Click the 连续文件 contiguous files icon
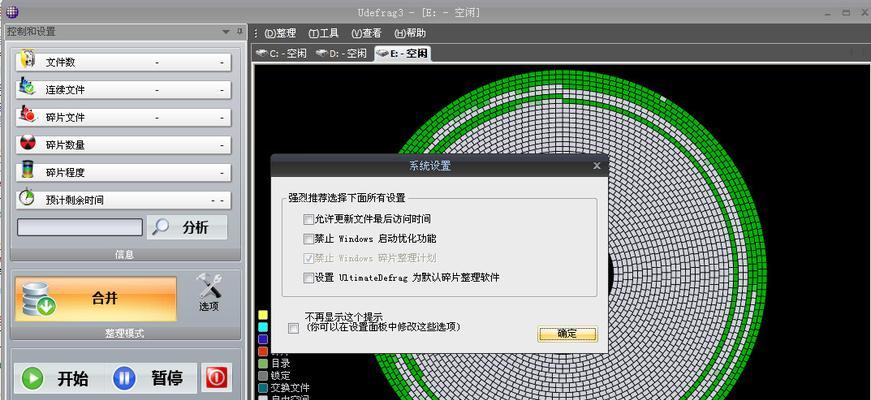 (x=27, y=88)
